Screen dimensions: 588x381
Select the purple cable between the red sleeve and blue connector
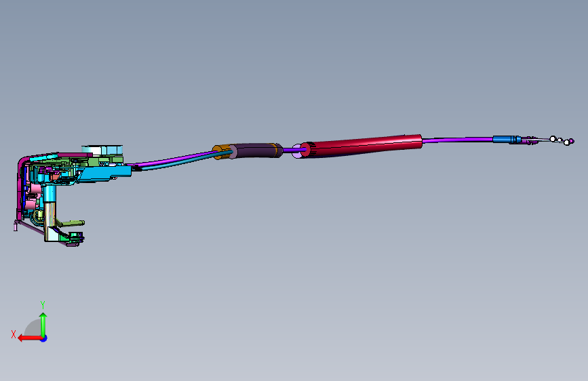458,140
